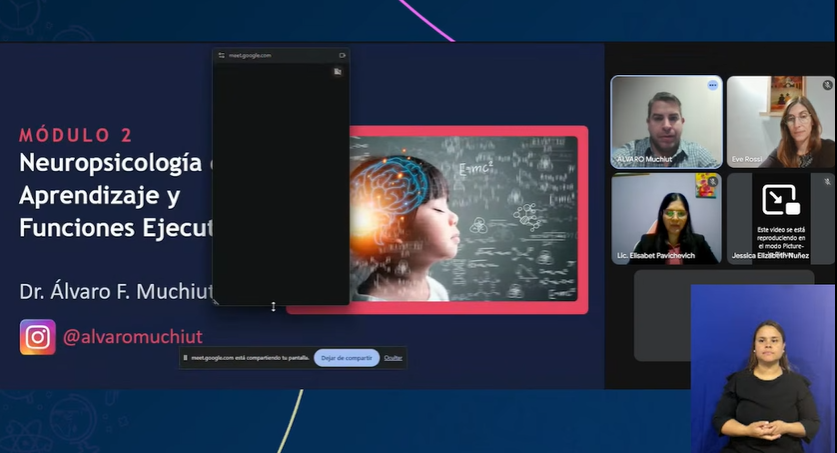Click the site settings icon beside meet.google.com
Image resolution: width=837 pixels, height=453 pixels.
coord(221,55)
